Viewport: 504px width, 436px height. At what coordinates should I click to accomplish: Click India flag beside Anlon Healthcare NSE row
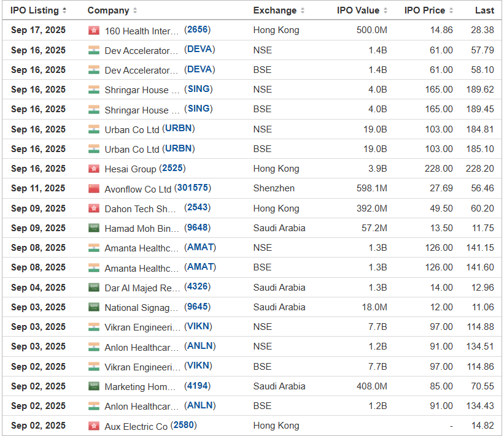click(94, 346)
